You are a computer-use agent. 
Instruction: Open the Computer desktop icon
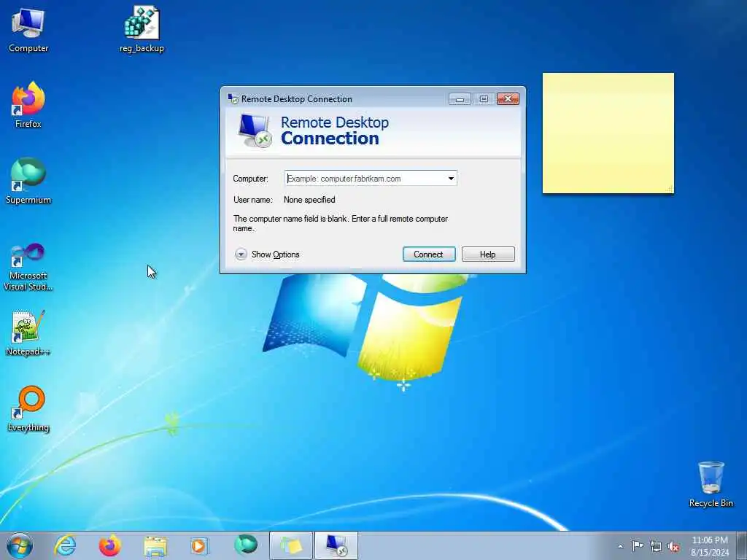pos(28,29)
